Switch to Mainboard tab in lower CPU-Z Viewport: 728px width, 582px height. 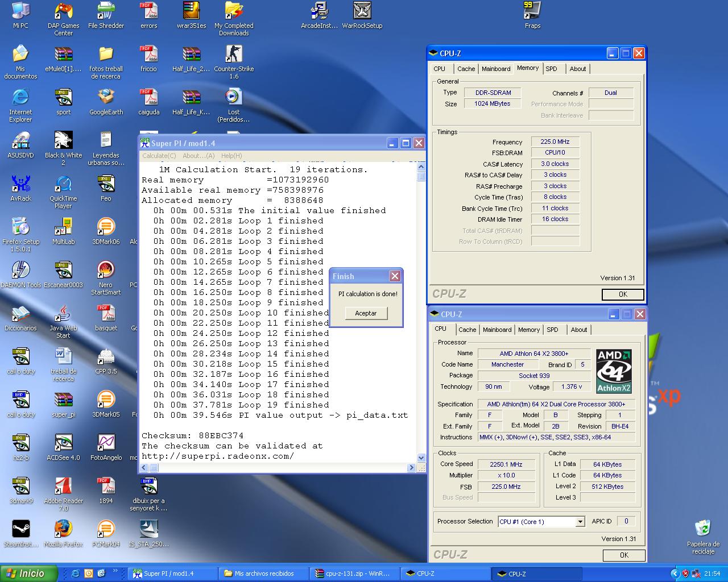point(497,330)
